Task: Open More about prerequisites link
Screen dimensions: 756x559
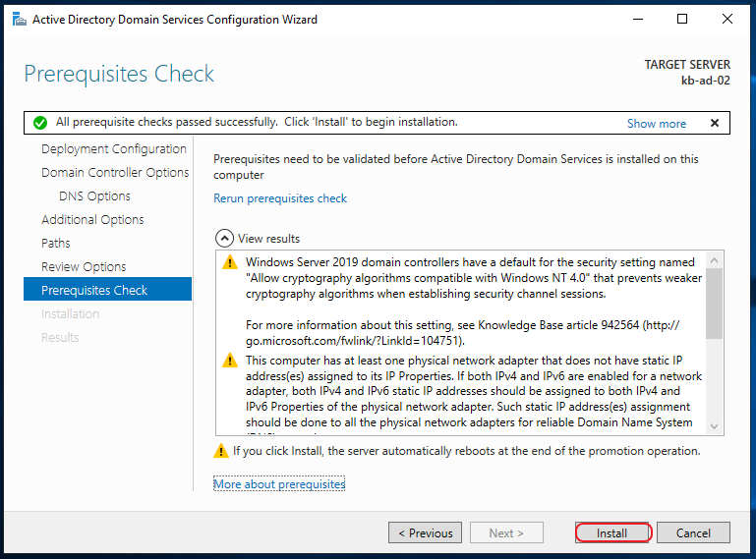Action: [279, 483]
